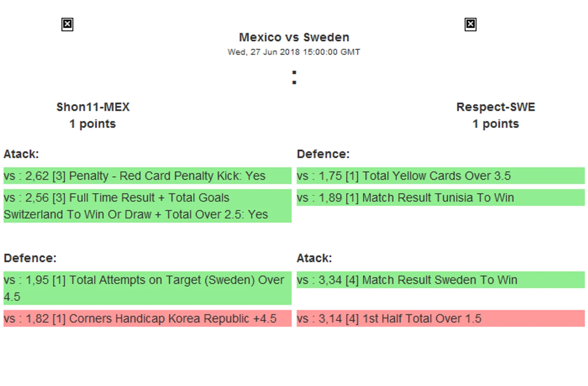Click the red 1st Half Total Over 1.5 row

click(441, 318)
